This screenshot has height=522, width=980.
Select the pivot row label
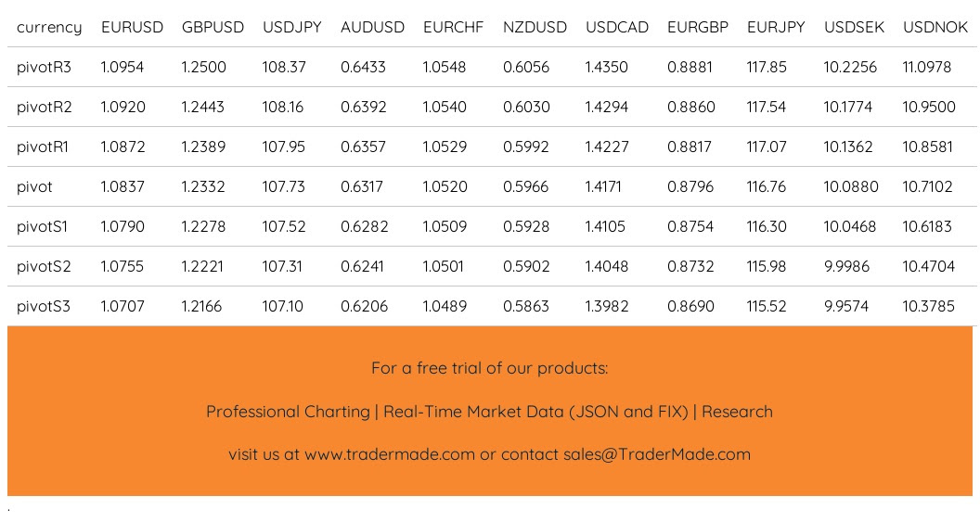coord(34,187)
